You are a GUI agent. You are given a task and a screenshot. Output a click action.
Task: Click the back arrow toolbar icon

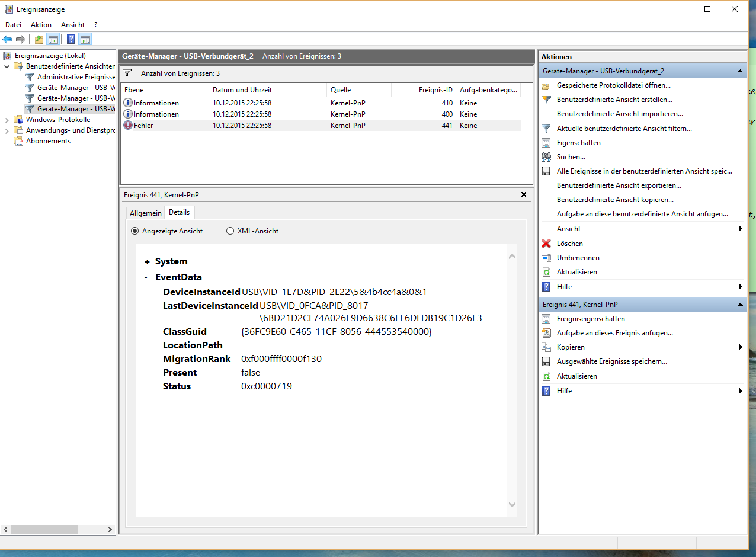7,40
